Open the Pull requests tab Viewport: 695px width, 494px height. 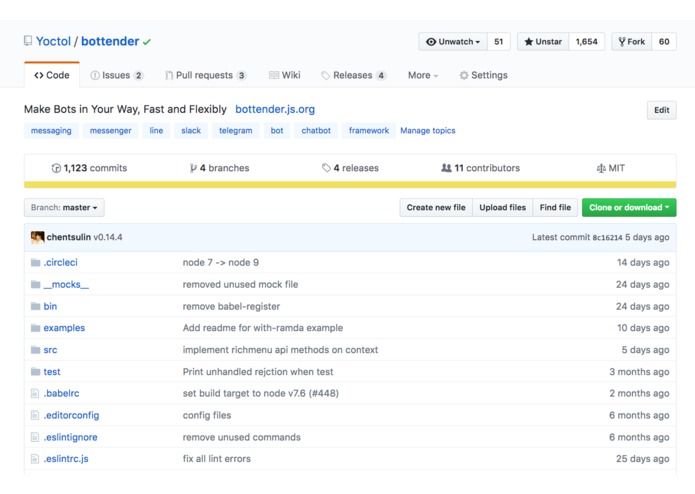click(x=205, y=75)
